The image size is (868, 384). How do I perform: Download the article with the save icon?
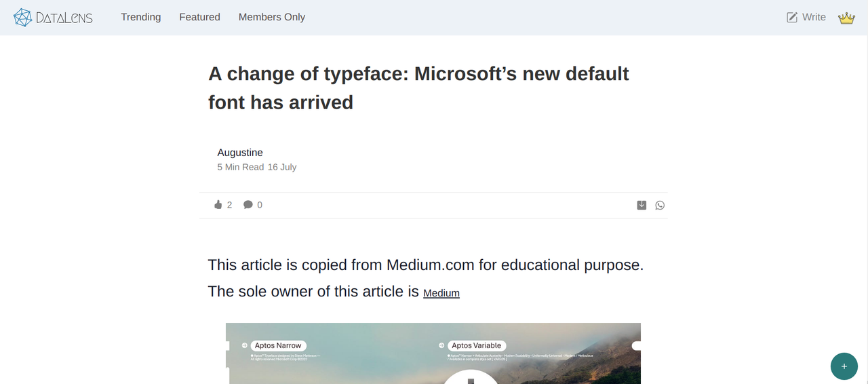point(642,205)
